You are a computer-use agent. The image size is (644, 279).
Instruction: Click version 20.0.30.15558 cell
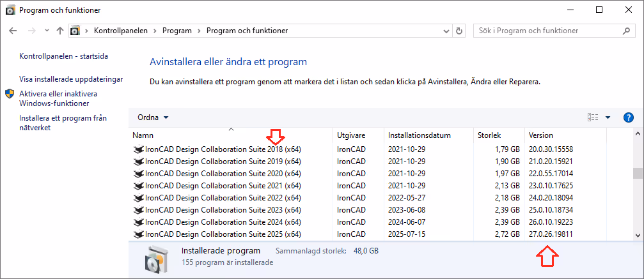coord(551,149)
